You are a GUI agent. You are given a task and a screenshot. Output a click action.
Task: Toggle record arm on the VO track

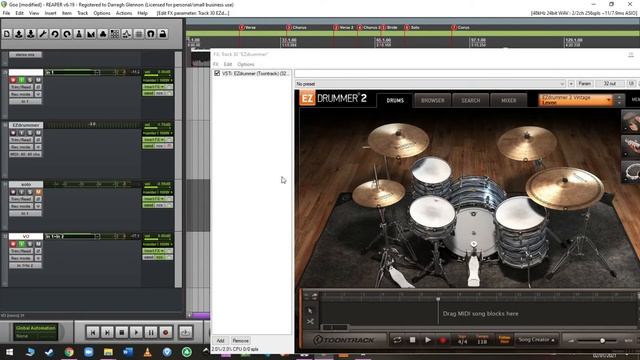tap(13, 244)
